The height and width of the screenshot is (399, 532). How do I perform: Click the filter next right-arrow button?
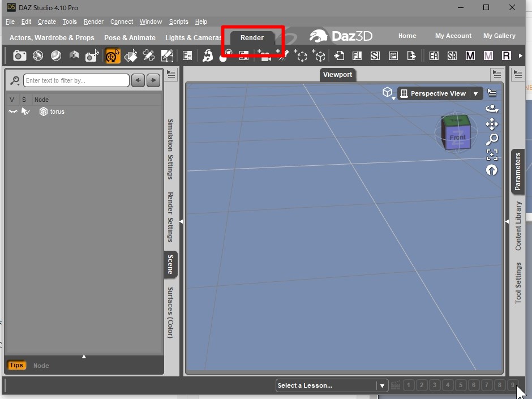(x=153, y=80)
